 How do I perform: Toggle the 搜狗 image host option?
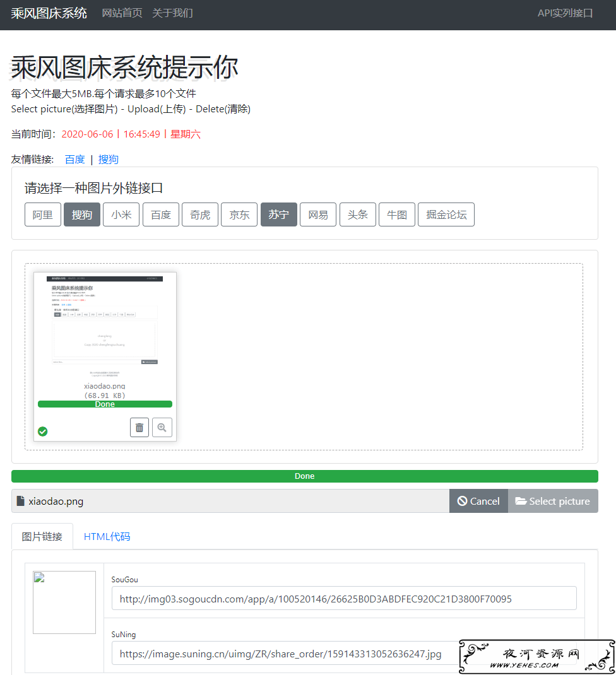pyautogui.click(x=82, y=214)
